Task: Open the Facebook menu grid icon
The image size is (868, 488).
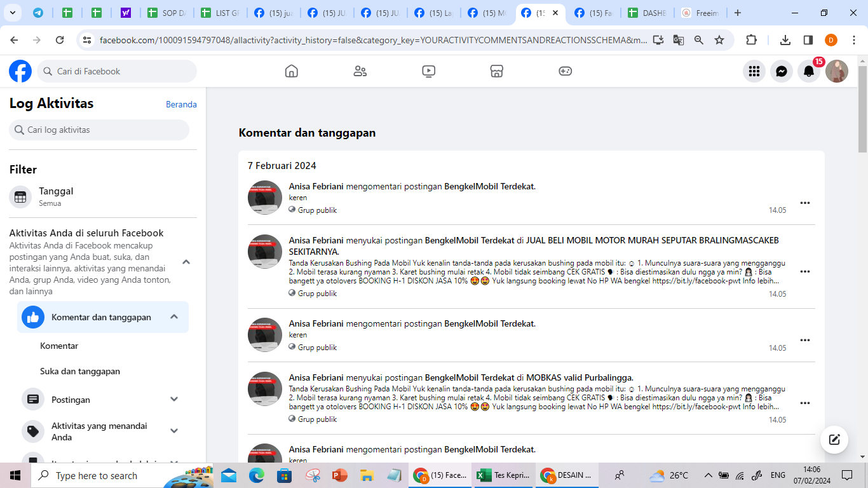Action: tap(754, 71)
